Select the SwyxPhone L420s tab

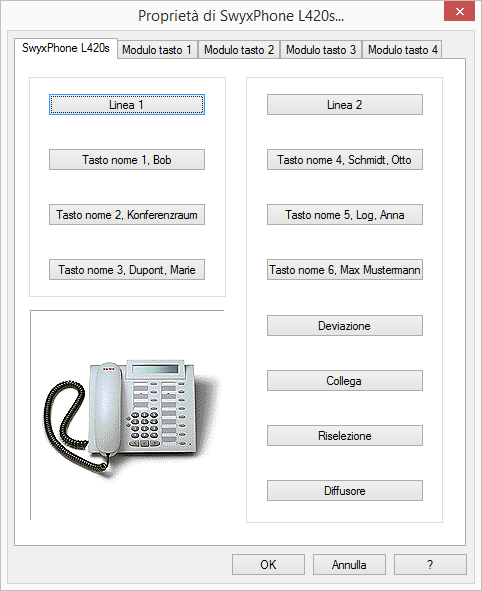(66, 48)
